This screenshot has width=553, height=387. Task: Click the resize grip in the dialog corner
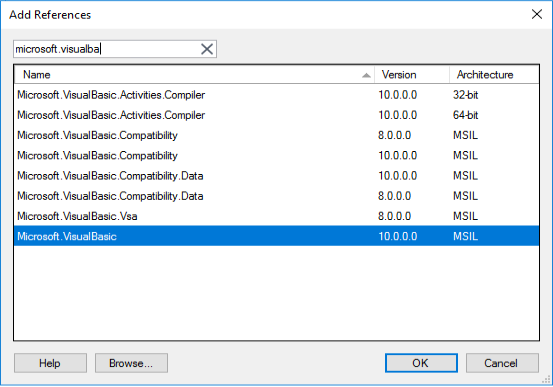point(546,380)
